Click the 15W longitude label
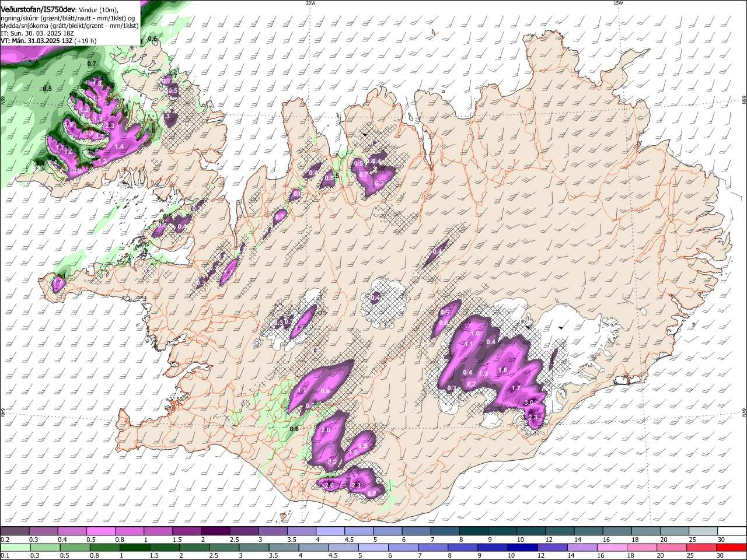Viewport: 747px width, 560px height. pyautogui.click(x=618, y=3)
